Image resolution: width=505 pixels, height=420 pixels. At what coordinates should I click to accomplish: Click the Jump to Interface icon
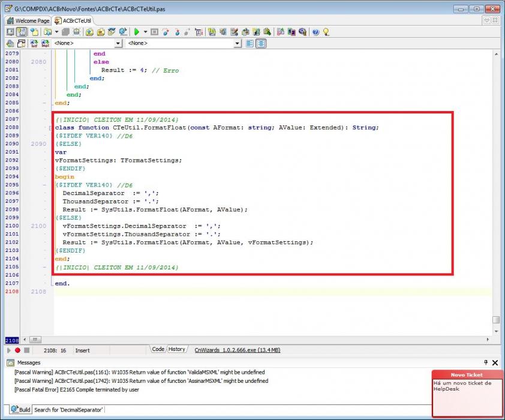click(x=34, y=43)
